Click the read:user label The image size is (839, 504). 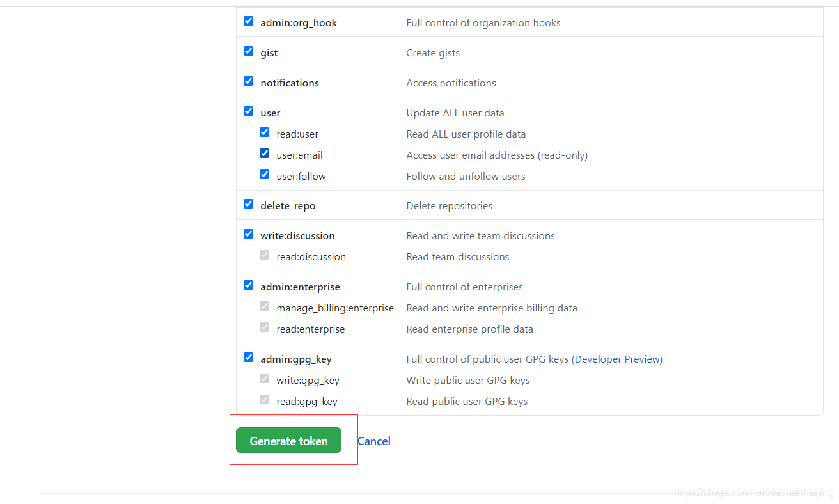pyautogui.click(x=297, y=134)
